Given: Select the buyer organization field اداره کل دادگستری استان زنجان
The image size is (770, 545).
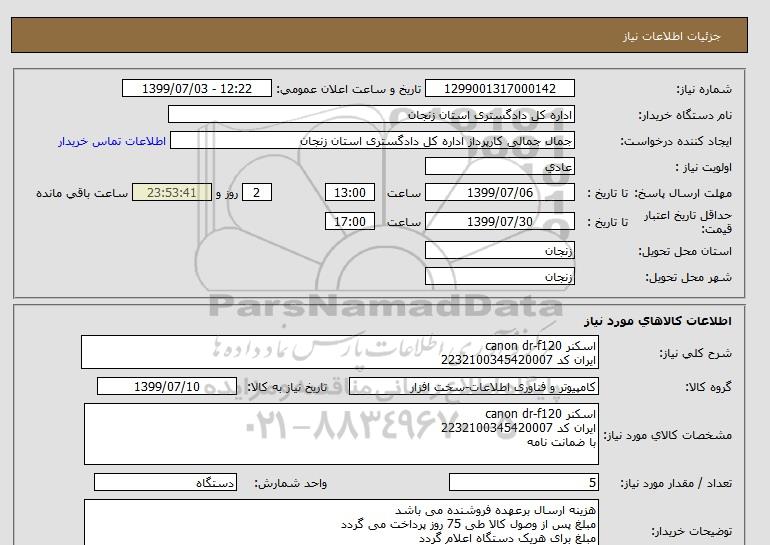Looking at the screenshot, I should pyautogui.click(x=371, y=114).
